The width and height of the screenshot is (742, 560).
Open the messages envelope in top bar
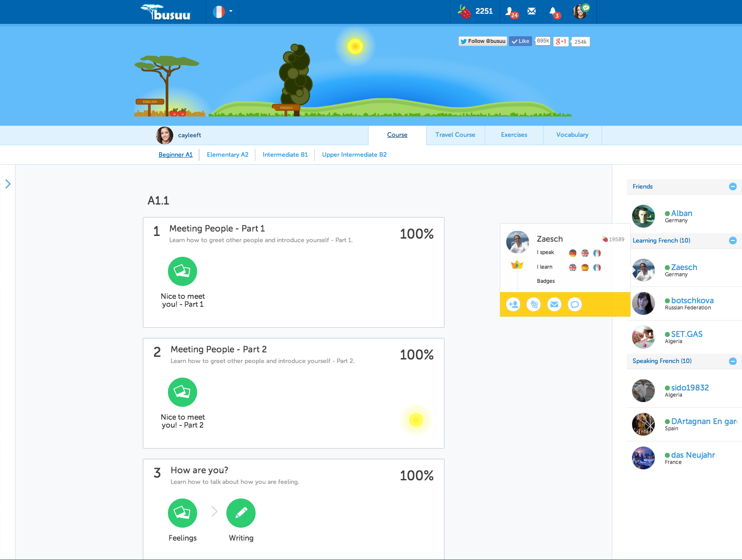[x=531, y=12]
